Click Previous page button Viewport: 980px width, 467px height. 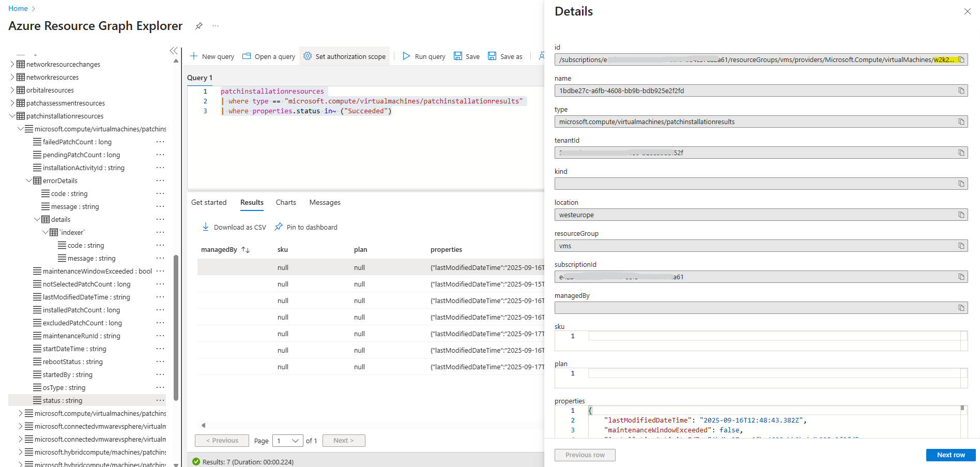pyautogui.click(x=222, y=441)
